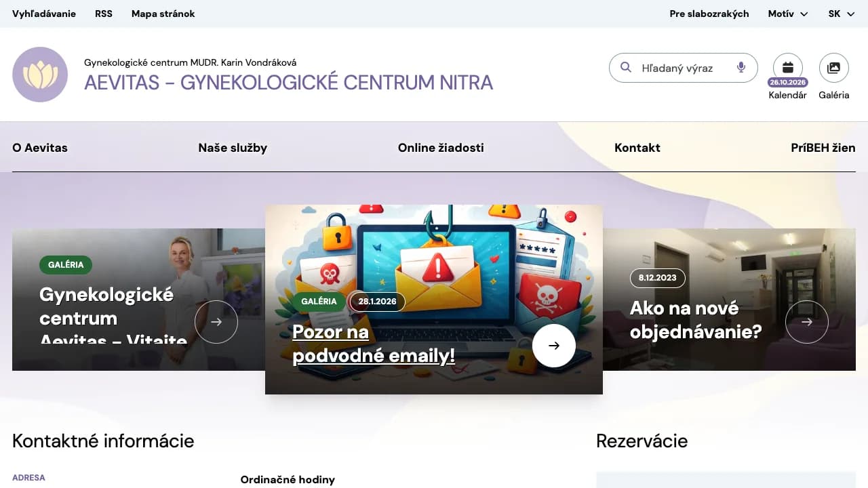The image size is (868, 488).
Task: Open the Kontakt menu item
Action: pos(637,148)
